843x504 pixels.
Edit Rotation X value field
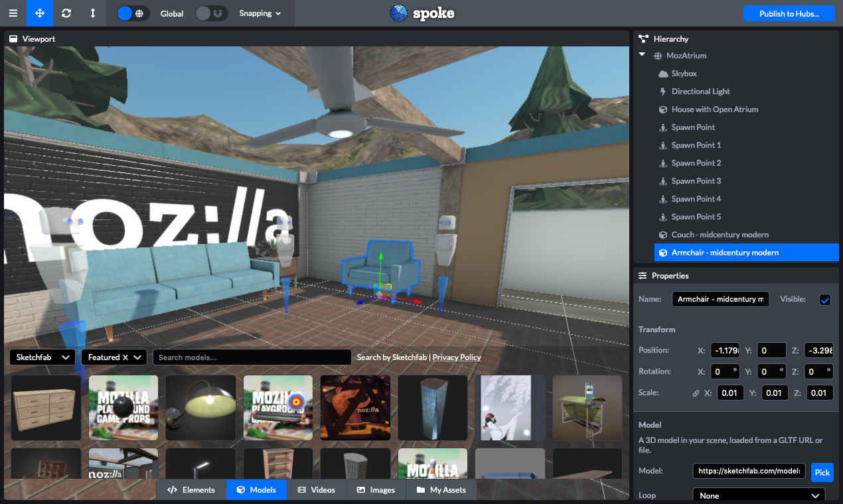pos(725,371)
